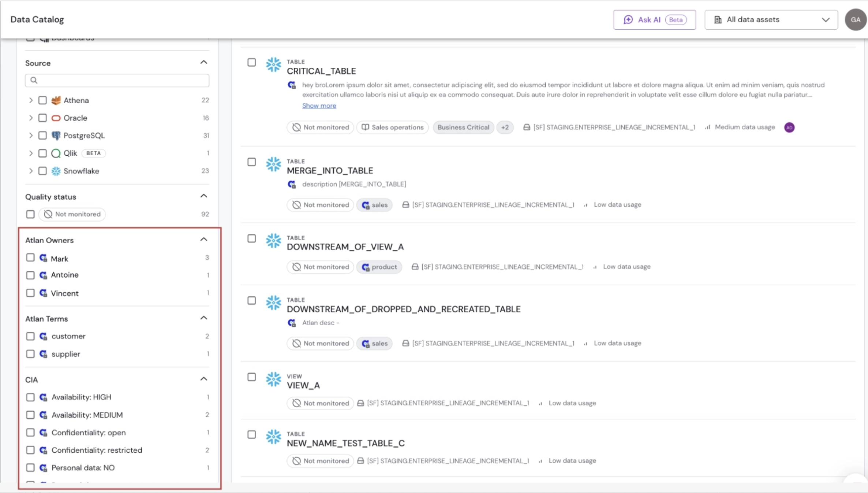Focus the Source search input field
The width and height of the screenshot is (868, 493).
click(117, 81)
